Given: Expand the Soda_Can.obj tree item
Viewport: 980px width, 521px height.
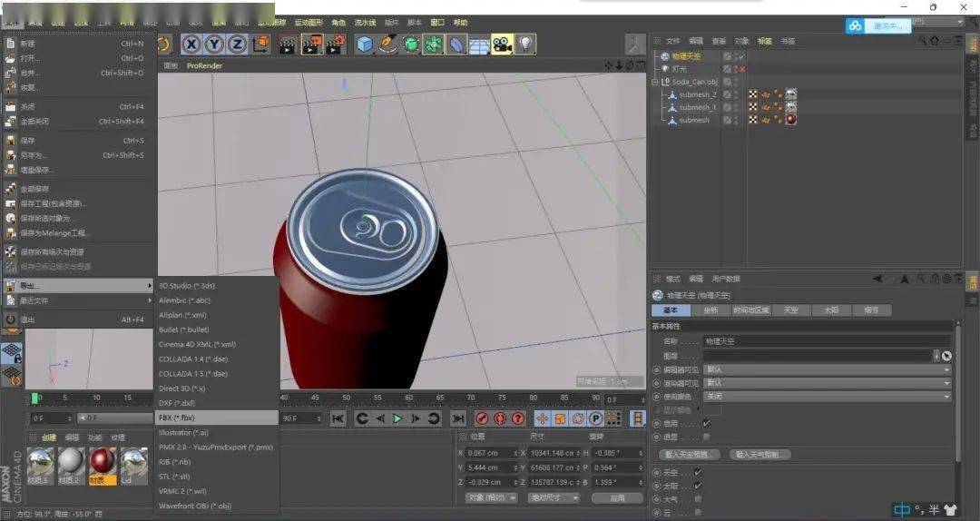Looking at the screenshot, I should point(656,82).
